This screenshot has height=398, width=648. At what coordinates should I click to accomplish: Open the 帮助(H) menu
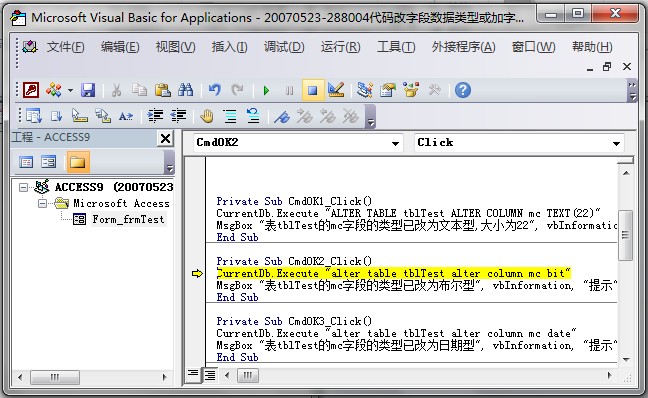(x=592, y=47)
